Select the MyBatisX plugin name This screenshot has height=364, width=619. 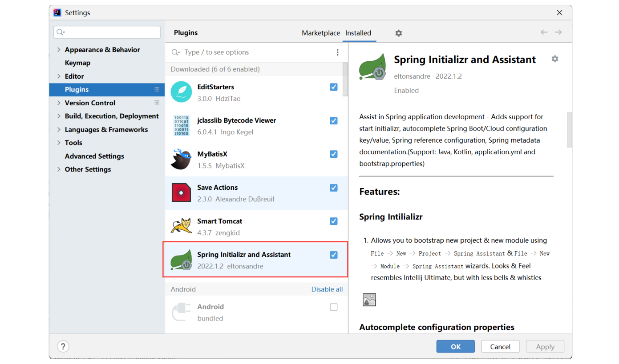coord(212,154)
